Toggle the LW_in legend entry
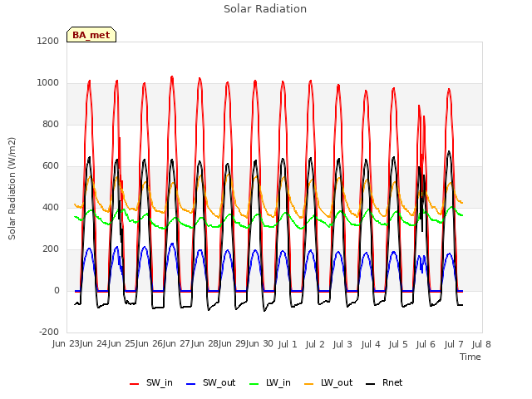The image size is (532, 399). (x=270, y=382)
